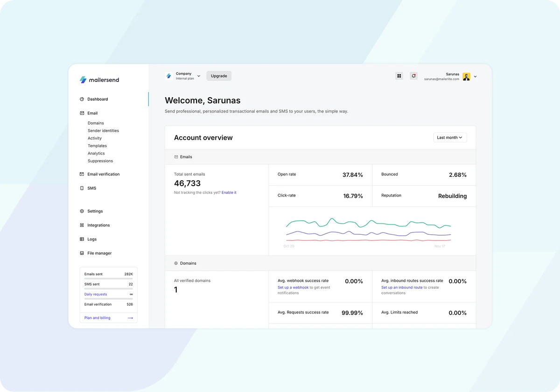This screenshot has width=560, height=392.
Task: Open the Last month period dropdown
Action: [449, 138]
